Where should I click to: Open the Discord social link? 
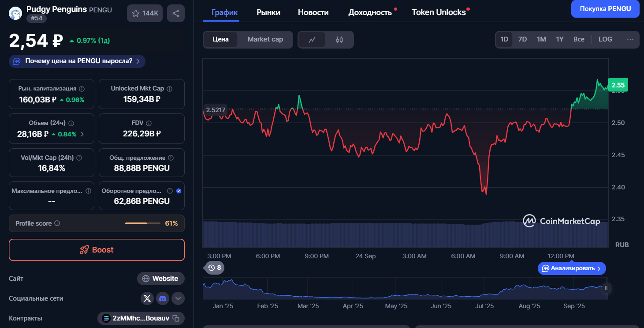pyautogui.click(x=163, y=298)
